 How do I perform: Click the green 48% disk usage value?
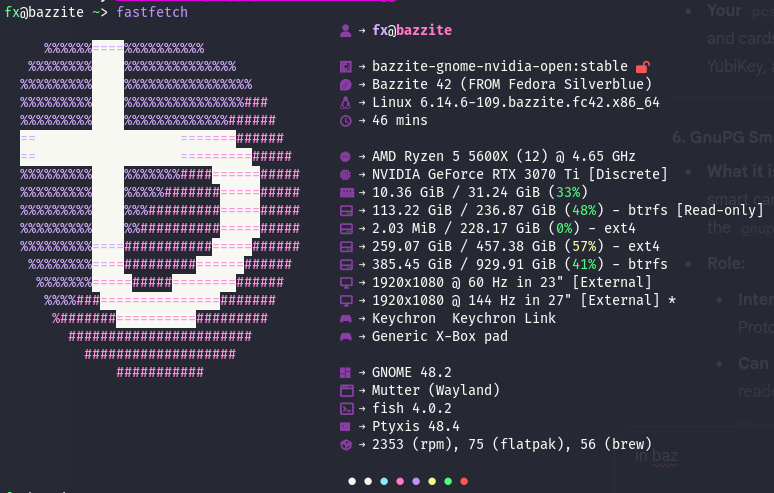(x=584, y=211)
